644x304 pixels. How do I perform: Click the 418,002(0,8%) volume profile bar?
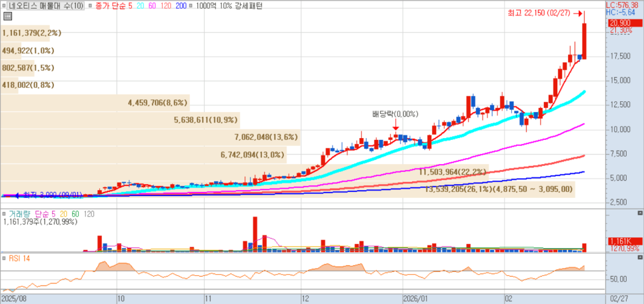coord(9,85)
